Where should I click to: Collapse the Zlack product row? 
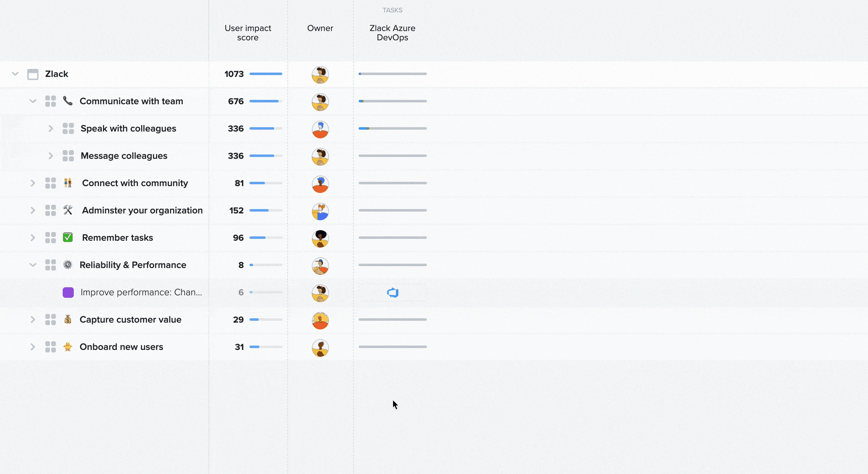coord(15,74)
